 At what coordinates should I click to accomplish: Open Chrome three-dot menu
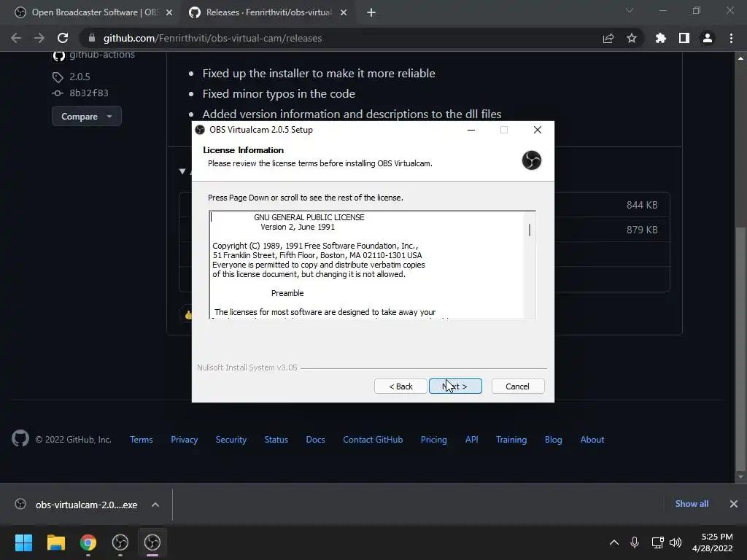point(731,38)
